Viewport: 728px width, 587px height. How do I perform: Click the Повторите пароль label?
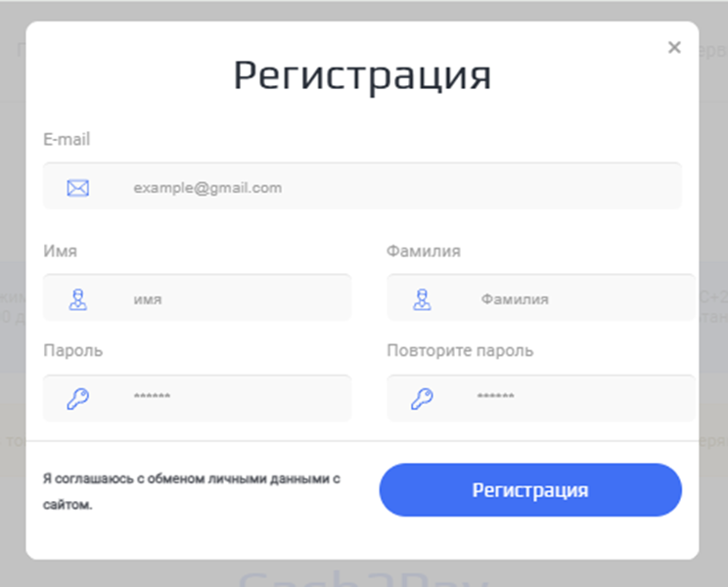[x=460, y=350]
